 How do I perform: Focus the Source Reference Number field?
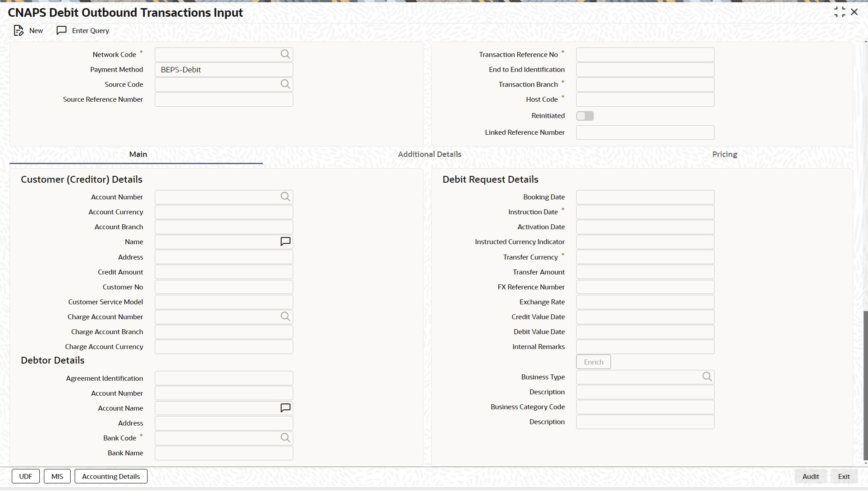(x=224, y=99)
